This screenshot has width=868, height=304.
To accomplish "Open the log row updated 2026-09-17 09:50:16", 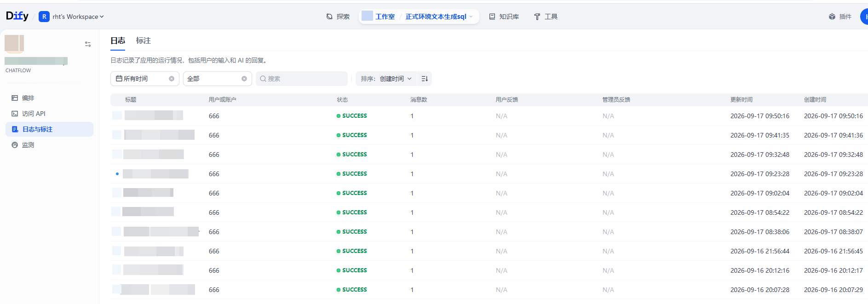I will click(489, 116).
